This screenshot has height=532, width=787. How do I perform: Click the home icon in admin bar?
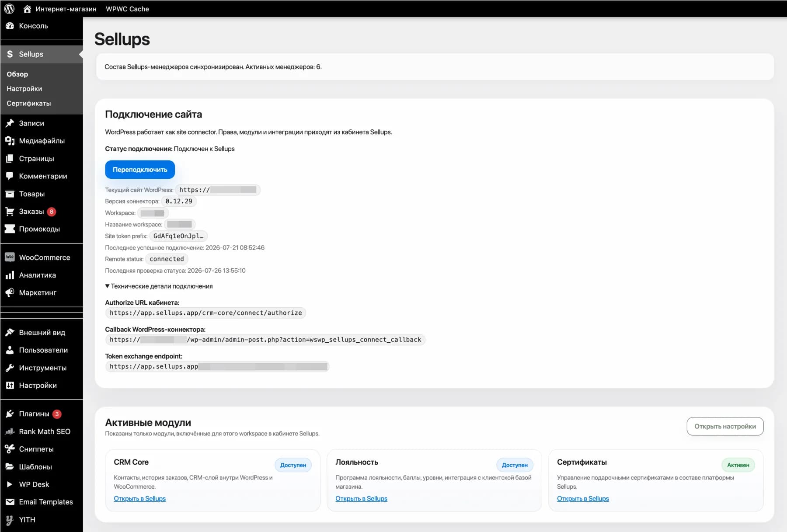point(27,9)
